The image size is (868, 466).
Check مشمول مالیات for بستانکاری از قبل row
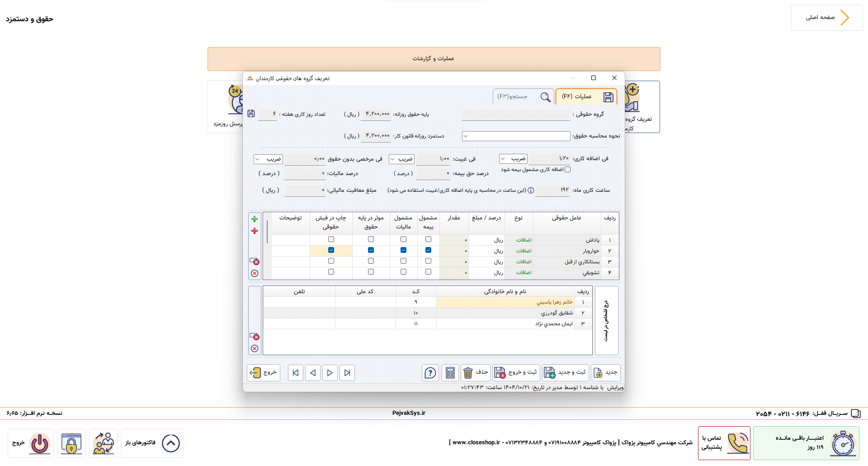pos(403,261)
